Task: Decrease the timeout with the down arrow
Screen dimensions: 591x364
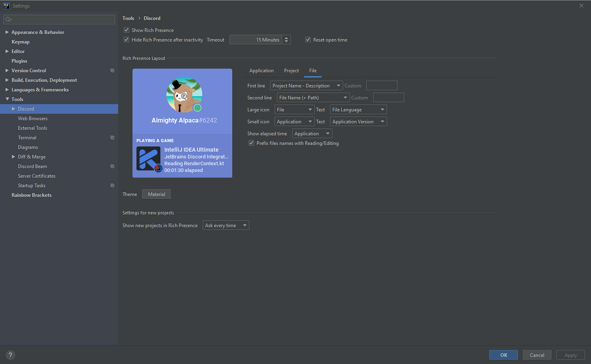Action: (x=287, y=42)
